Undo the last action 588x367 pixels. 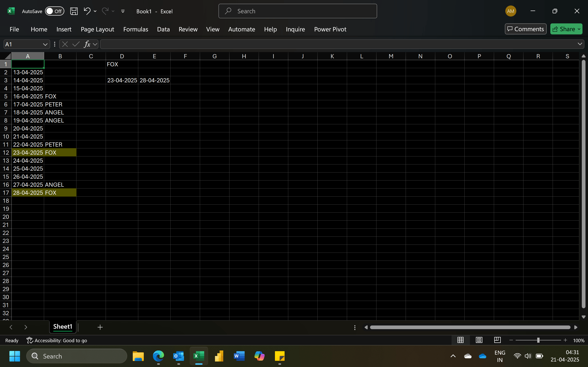(87, 11)
